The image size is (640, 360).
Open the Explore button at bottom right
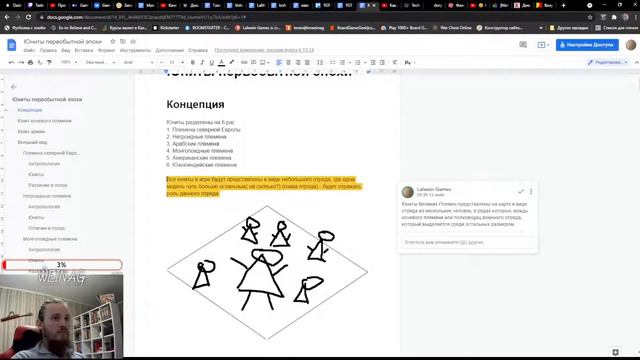[x=616, y=352]
